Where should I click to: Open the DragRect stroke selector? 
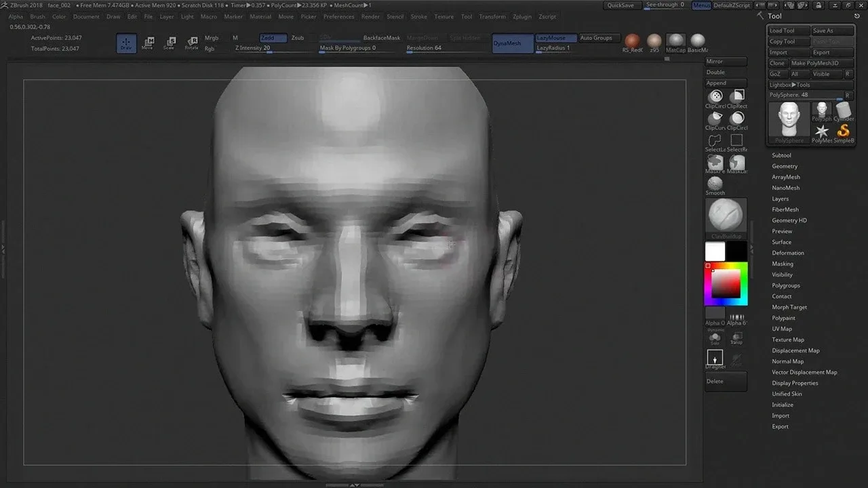(x=715, y=359)
